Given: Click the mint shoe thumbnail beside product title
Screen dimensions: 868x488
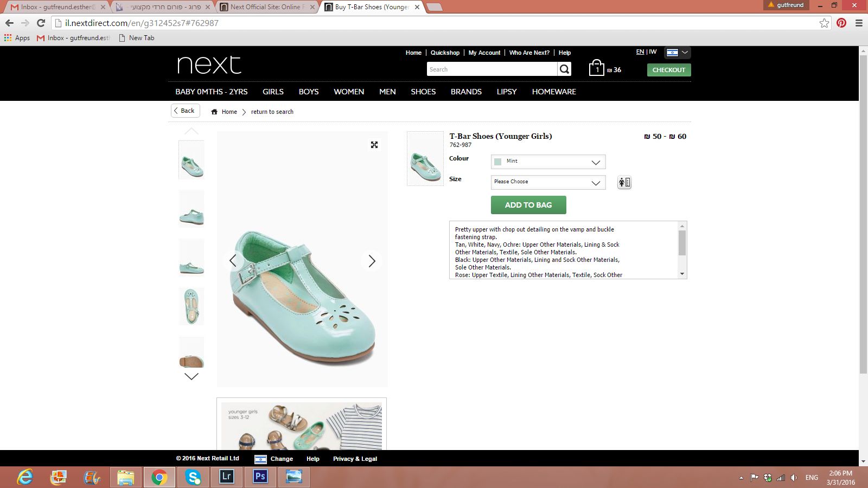Looking at the screenshot, I should tap(425, 159).
